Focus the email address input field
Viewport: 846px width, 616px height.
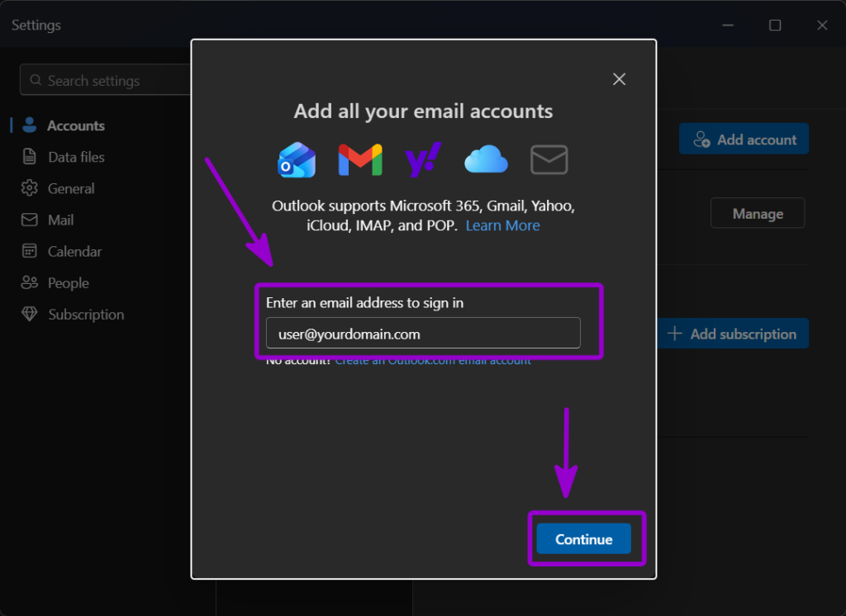tap(423, 334)
